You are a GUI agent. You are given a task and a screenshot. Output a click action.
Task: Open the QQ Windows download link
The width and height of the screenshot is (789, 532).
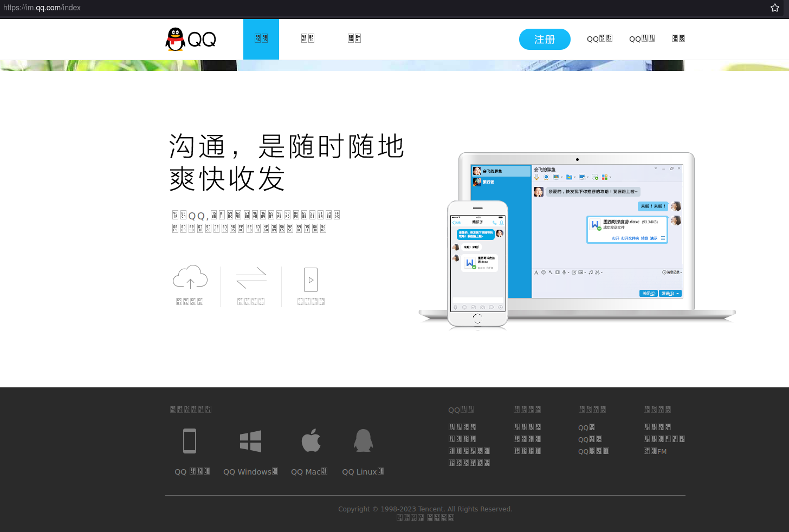tap(251, 472)
